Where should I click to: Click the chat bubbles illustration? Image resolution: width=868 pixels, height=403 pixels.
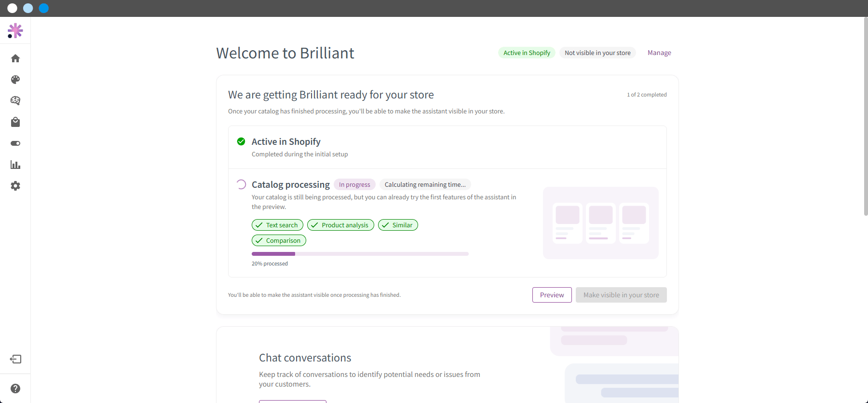(x=614, y=364)
